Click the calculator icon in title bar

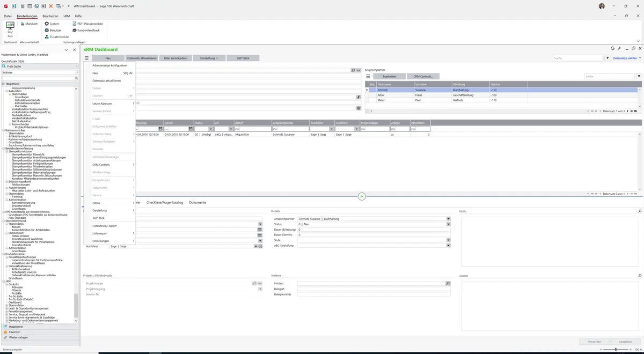coord(21,6)
